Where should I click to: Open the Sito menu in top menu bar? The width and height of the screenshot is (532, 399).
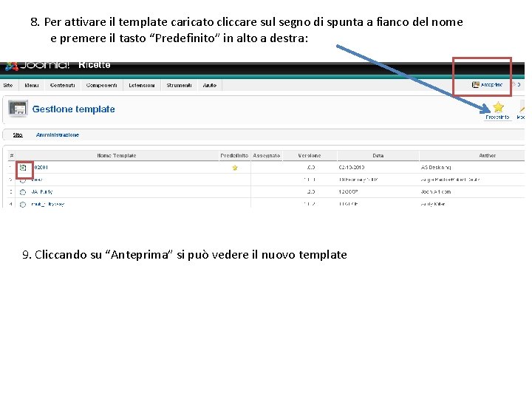point(8,85)
